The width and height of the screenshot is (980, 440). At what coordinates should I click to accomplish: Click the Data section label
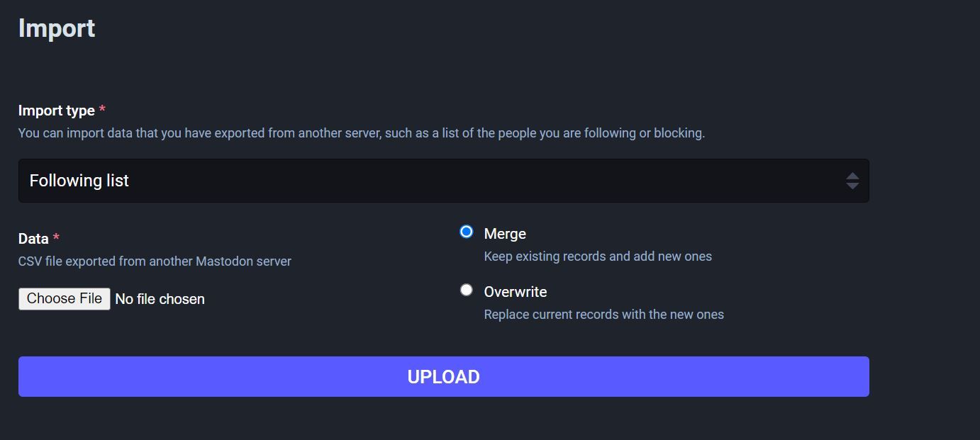click(x=33, y=239)
